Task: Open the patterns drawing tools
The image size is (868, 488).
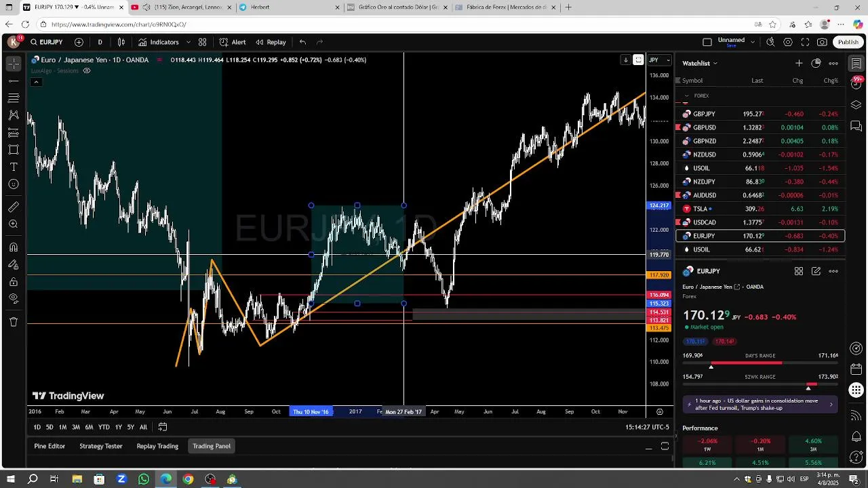Action: point(14,115)
